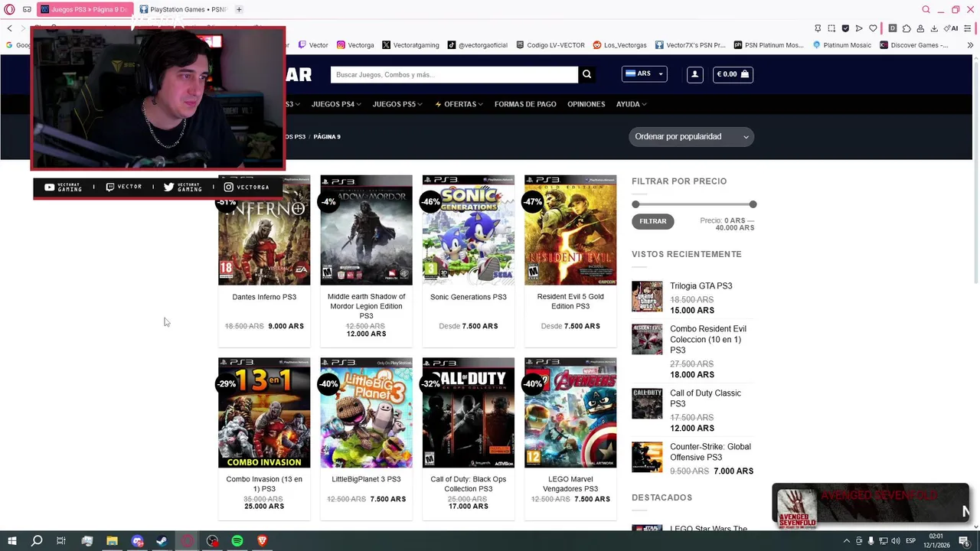
Task: Click Call of Duty Black Ops cover
Action: click(x=469, y=412)
